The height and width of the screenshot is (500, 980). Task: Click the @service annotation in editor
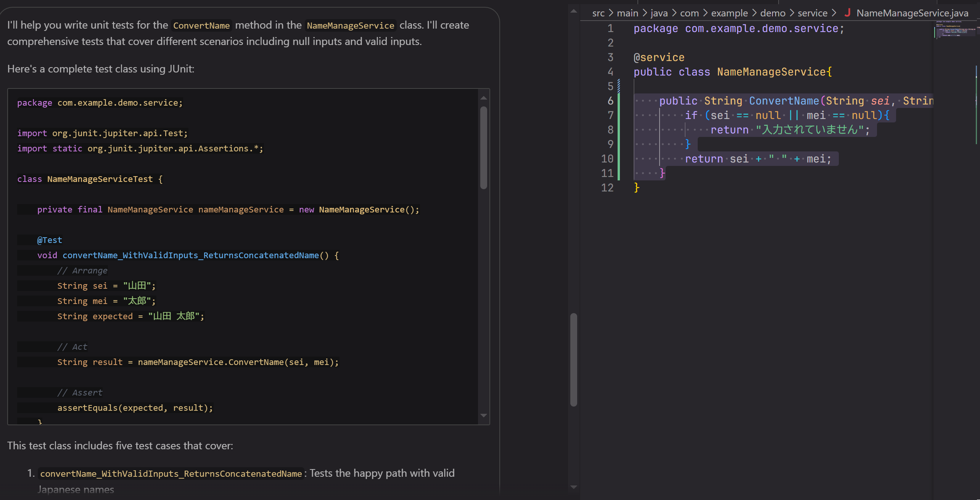pyautogui.click(x=659, y=57)
